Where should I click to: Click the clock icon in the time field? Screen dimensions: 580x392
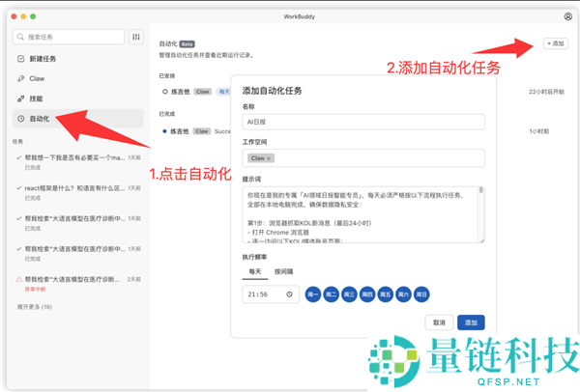click(x=291, y=294)
